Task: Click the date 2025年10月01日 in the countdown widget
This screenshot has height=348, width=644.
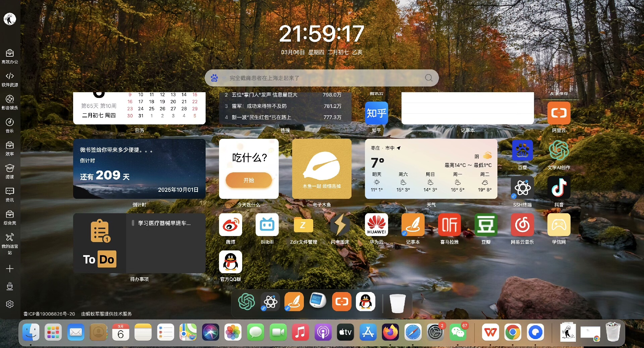Action: (178, 190)
